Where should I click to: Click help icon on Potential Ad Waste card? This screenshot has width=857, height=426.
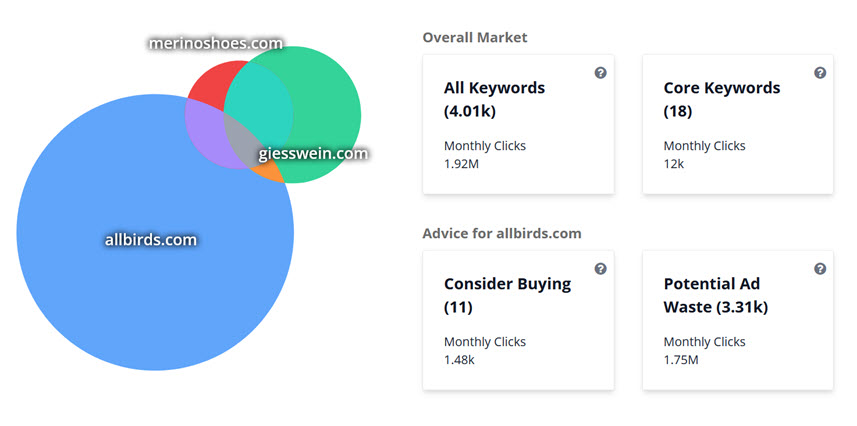click(820, 269)
